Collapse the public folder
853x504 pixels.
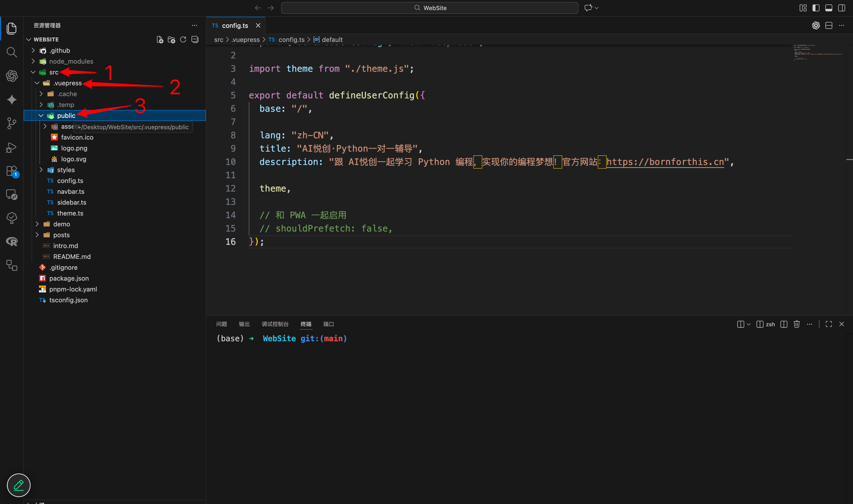41,116
